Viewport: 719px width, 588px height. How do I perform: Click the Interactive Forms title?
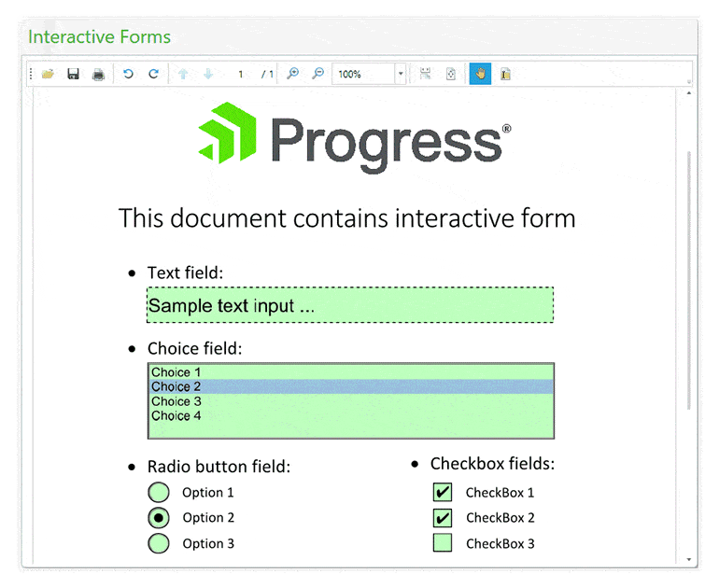coord(100,37)
